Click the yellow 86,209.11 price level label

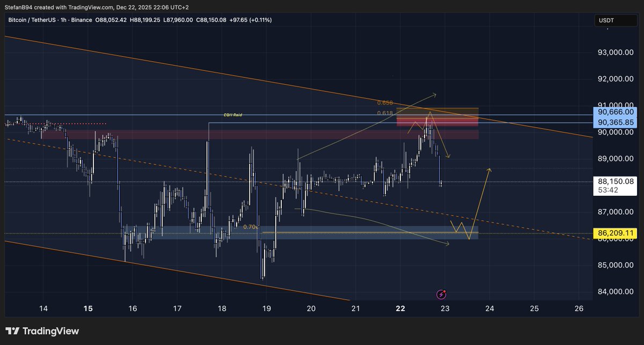(616, 233)
